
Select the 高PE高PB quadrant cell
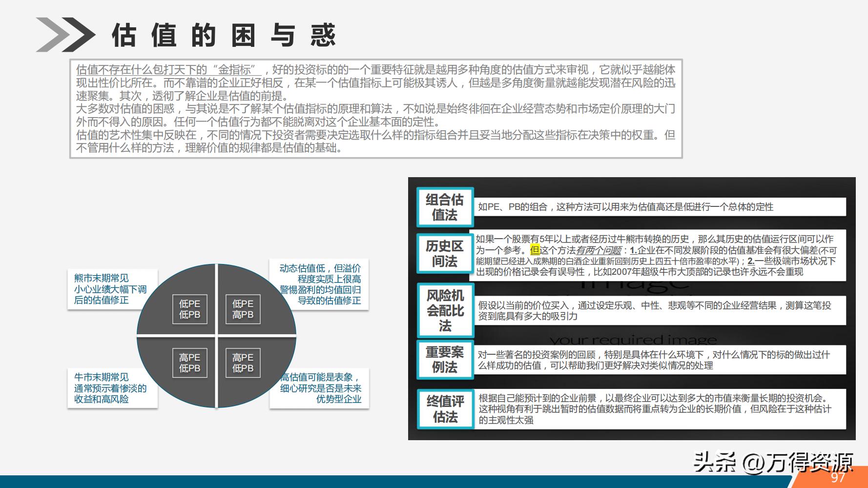coord(243,362)
